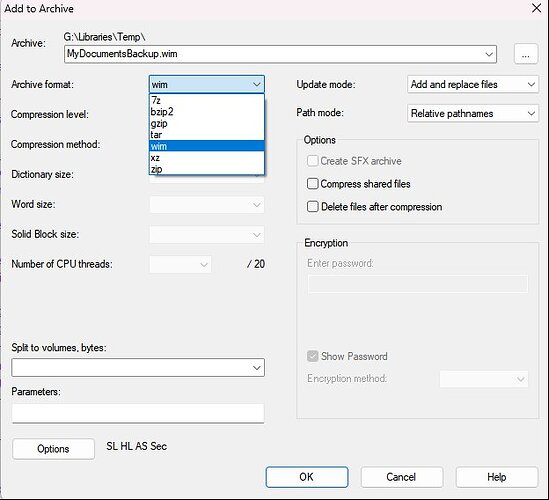
Task: Open the Encryption method dropdown
Action: (484, 379)
